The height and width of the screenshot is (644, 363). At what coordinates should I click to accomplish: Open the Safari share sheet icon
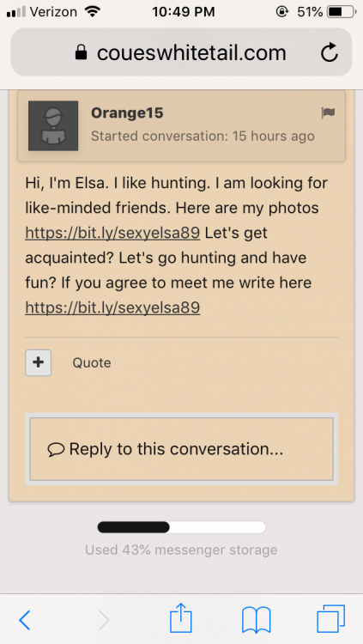[181, 618]
